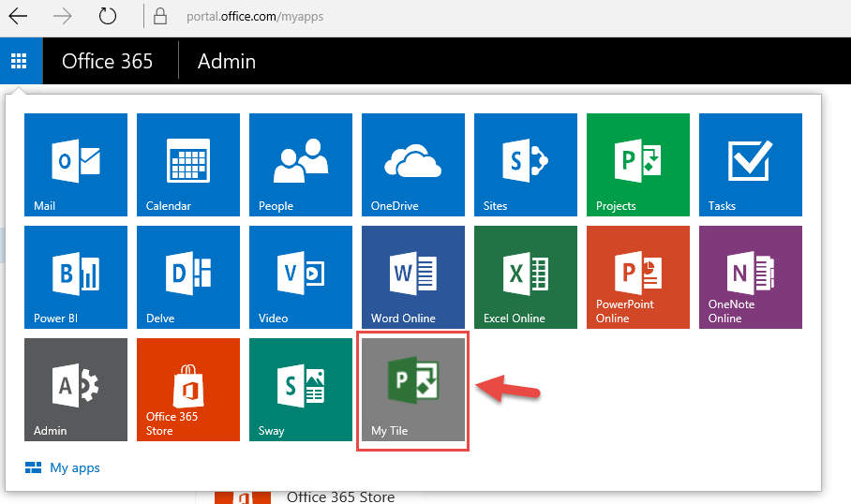851x504 pixels.
Task: Open the Video tile
Action: tap(301, 277)
